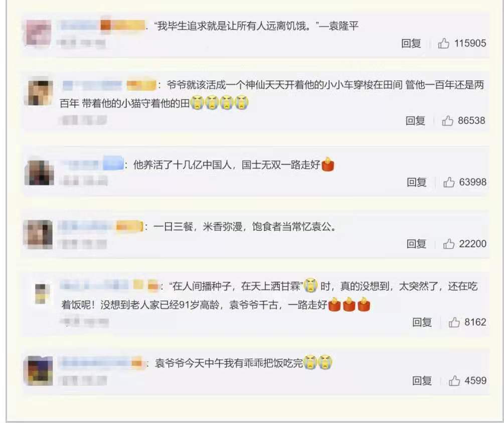Reply to the comment with 86538 likes
Viewport: 504px width, 423px height.
[415, 120]
